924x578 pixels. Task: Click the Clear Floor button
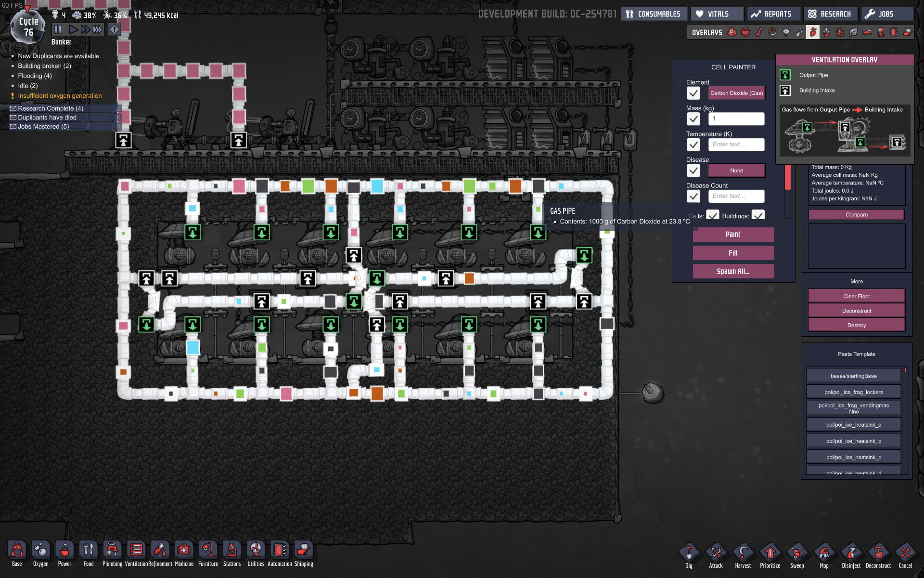click(x=856, y=296)
